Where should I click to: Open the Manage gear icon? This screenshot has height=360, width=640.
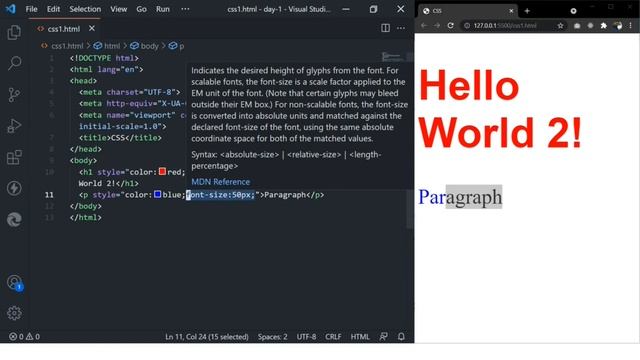(14, 313)
